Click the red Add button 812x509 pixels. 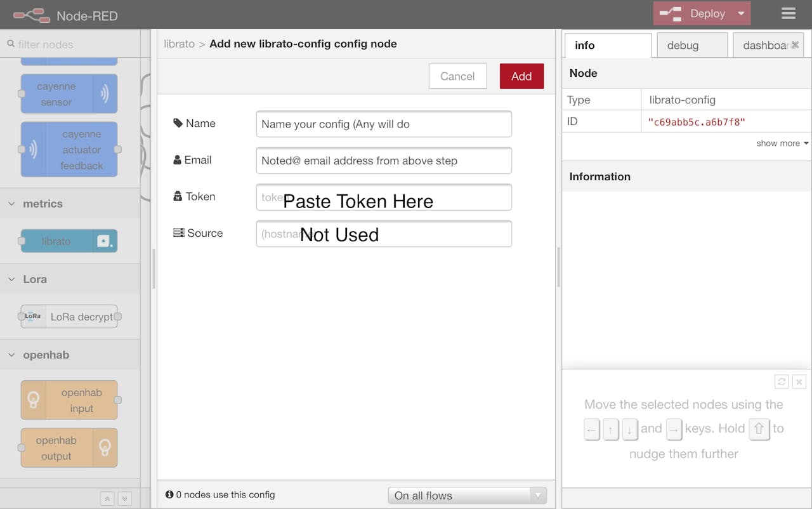point(521,76)
